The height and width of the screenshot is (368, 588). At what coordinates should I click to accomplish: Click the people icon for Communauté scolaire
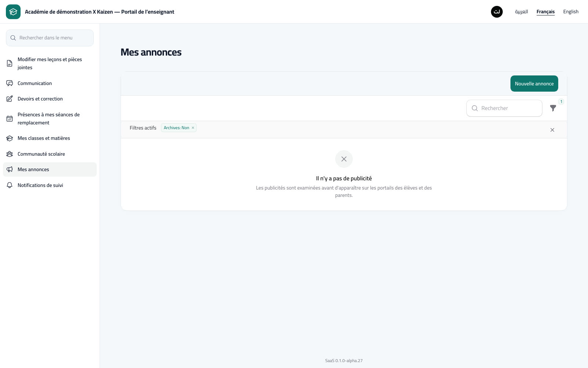coord(10,154)
